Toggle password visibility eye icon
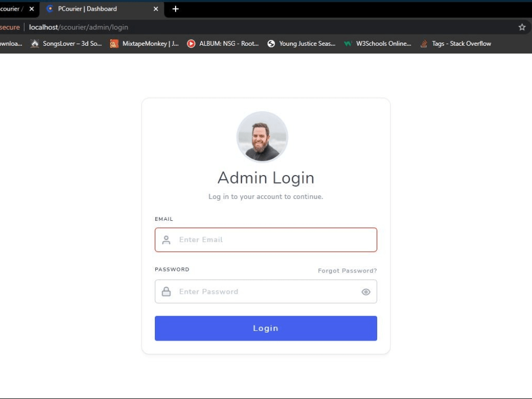 [366, 292]
